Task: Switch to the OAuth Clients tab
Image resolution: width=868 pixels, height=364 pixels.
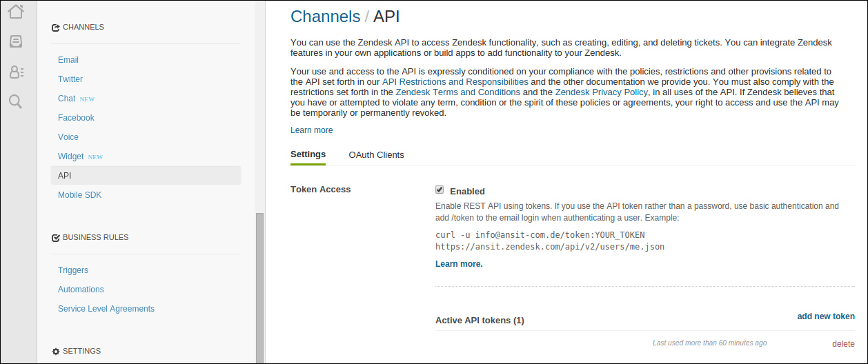Action: coord(376,155)
